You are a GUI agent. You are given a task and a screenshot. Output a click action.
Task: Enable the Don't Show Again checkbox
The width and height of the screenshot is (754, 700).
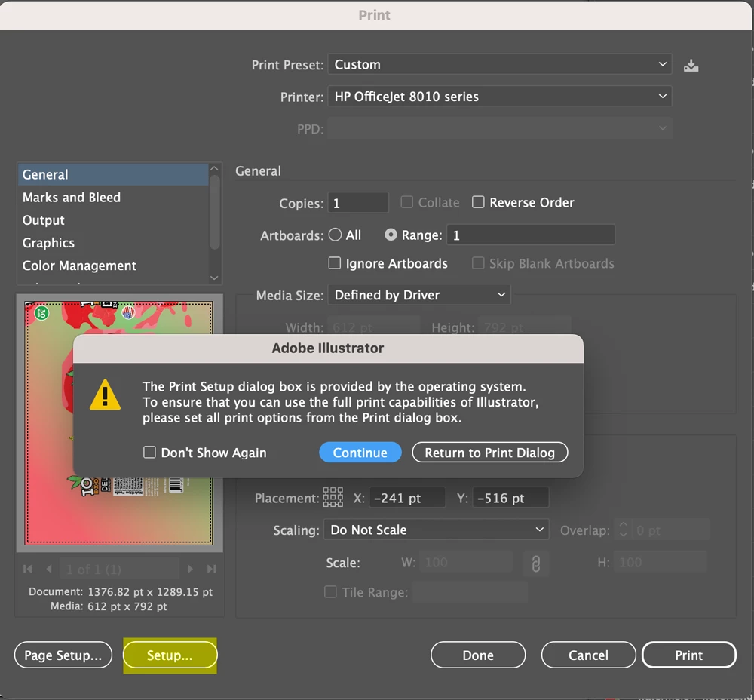coord(149,453)
